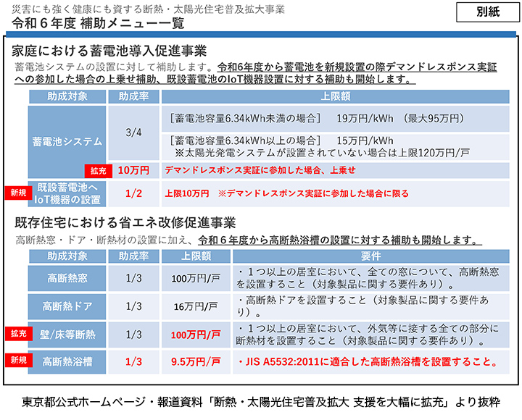Click the red 1/2 subsidy rate cell
Viewport: 522px width, 420px height.
(133, 193)
